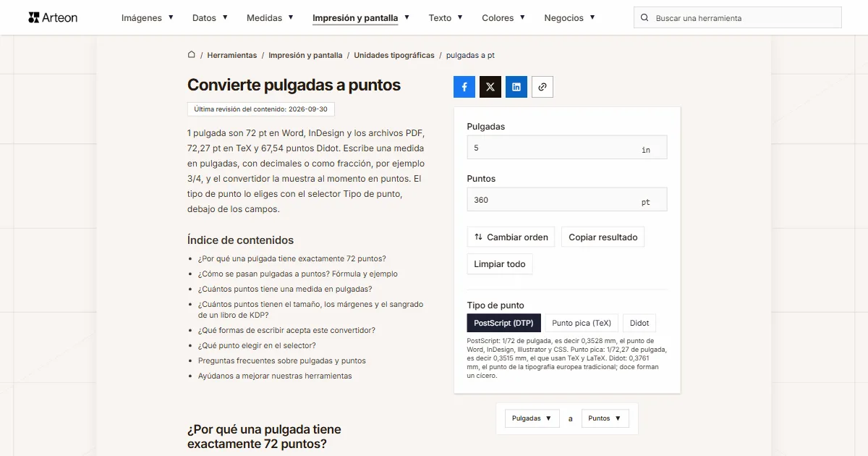
Task: Jump to the KDP book size section link
Action: click(x=311, y=310)
